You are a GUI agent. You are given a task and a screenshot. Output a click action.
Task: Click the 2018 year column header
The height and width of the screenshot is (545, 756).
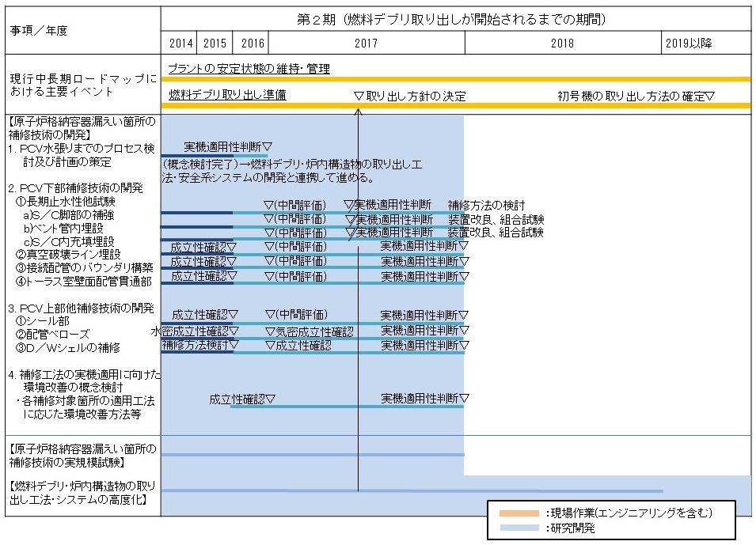(x=562, y=44)
